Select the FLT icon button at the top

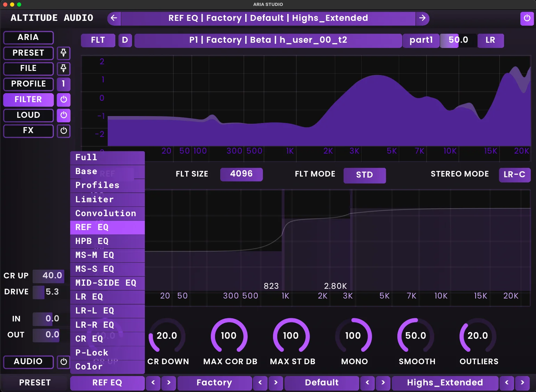[98, 40]
